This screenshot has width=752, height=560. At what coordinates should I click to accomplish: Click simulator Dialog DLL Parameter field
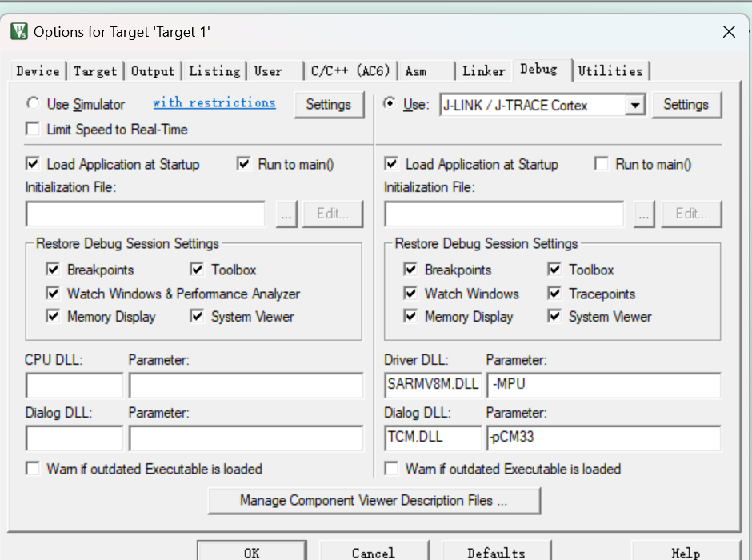[246, 438]
